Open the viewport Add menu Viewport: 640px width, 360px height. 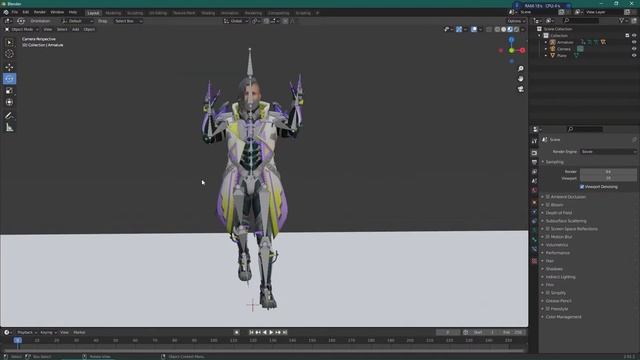click(x=76, y=29)
